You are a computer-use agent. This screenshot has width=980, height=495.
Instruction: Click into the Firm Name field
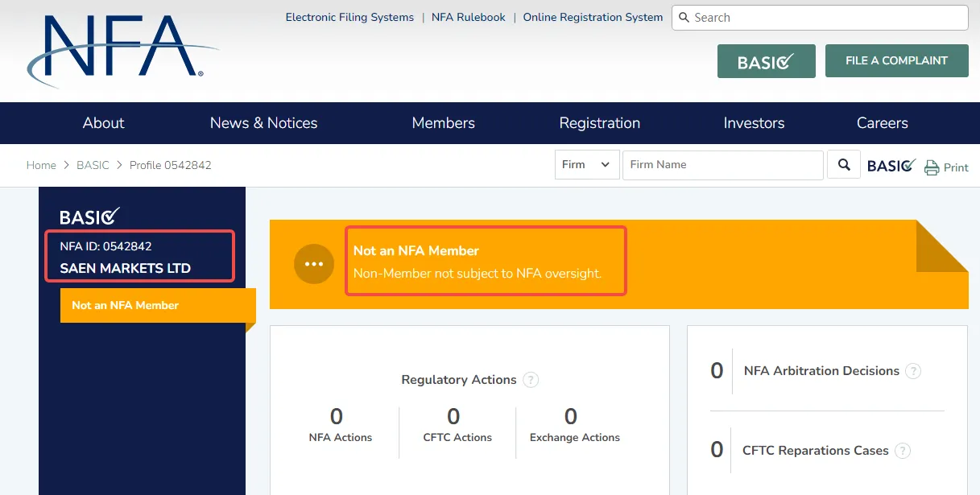(x=723, y=165)
